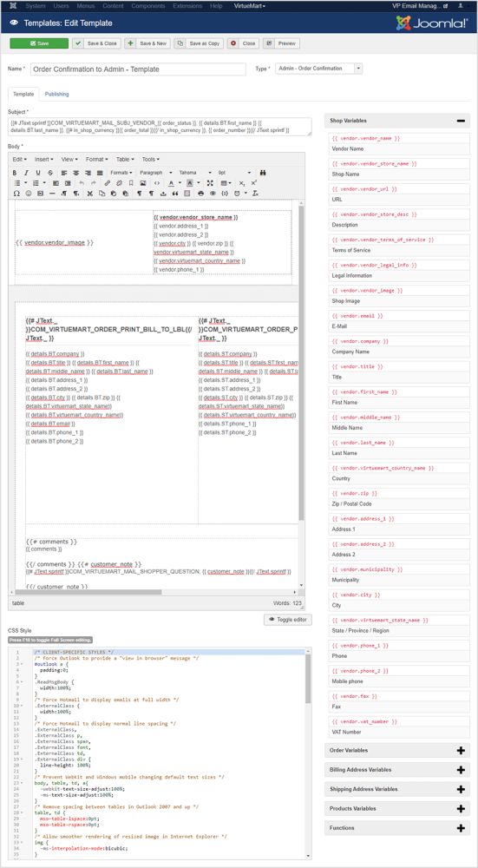Open the editor Tools menu
Image resolution: width=478 pixels, height=868 pixels.
click(x=149, y=159)
